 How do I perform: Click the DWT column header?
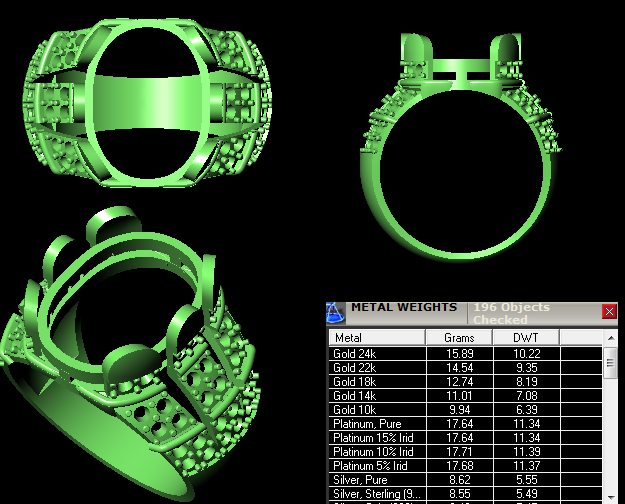click(526, 337)
